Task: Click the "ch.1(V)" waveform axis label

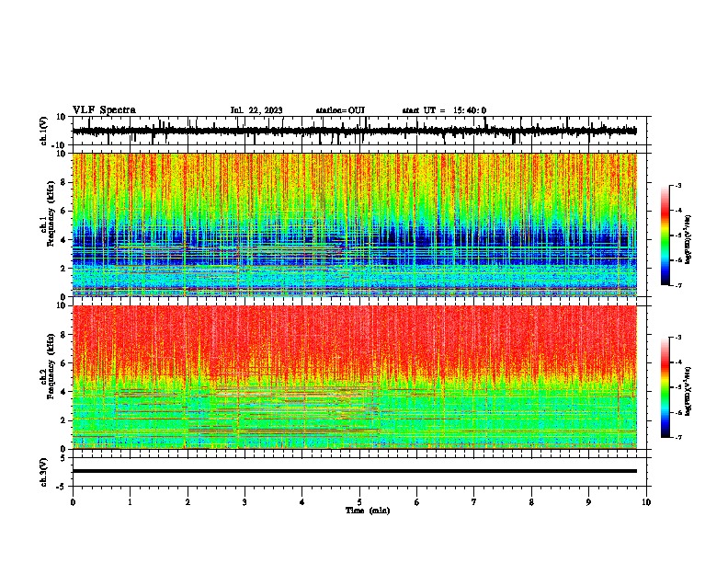Action: (x=44, y=131)
